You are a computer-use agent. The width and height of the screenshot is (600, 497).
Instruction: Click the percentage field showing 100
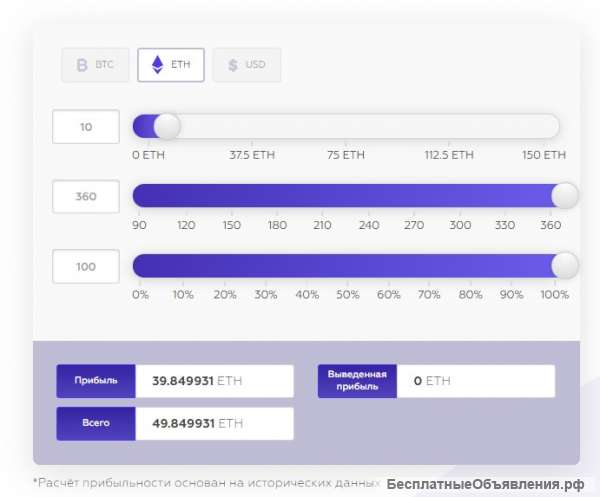point(86,266)
